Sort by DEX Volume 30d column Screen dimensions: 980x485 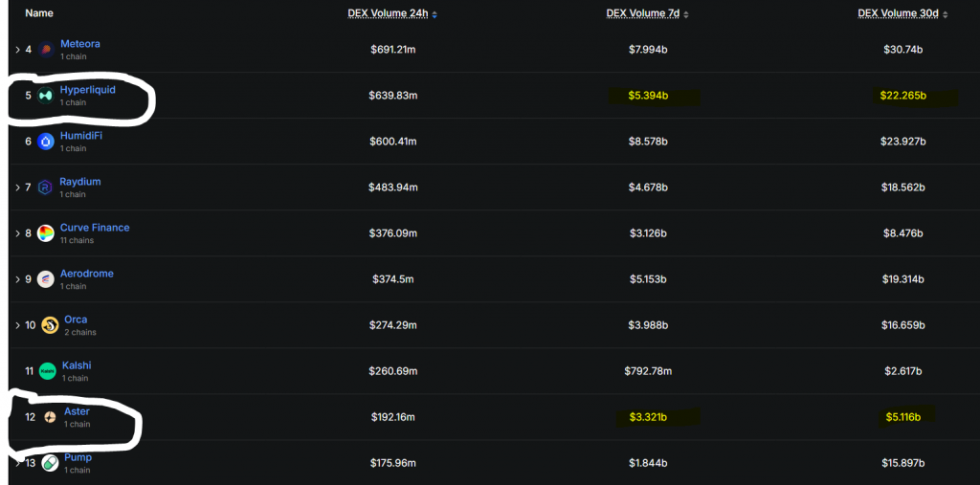click(902, 14)
